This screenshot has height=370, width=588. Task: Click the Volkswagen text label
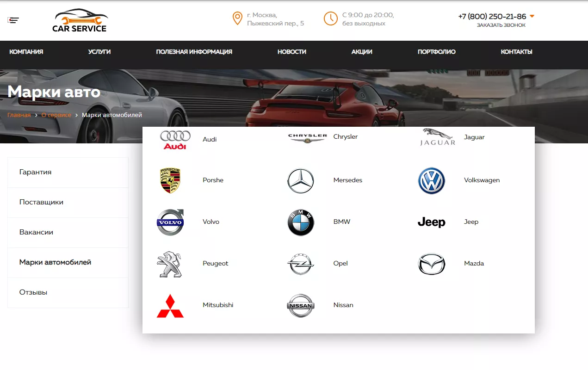(482, 180)
